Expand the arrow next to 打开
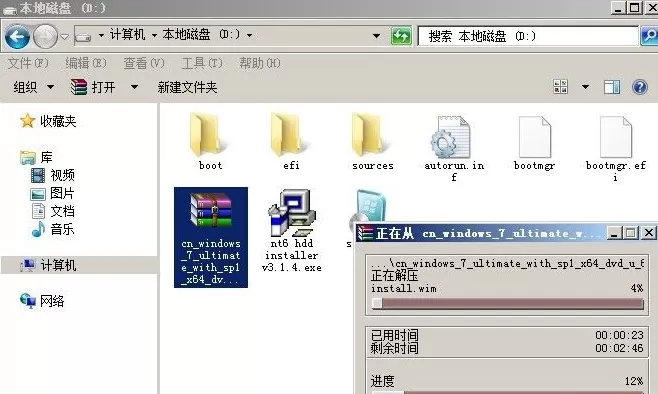 point(134,87)
